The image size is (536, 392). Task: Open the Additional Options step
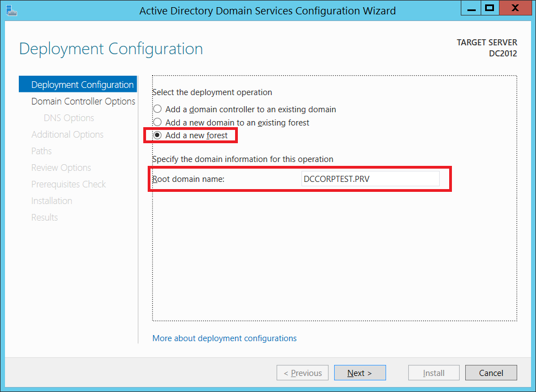[67, 135]
